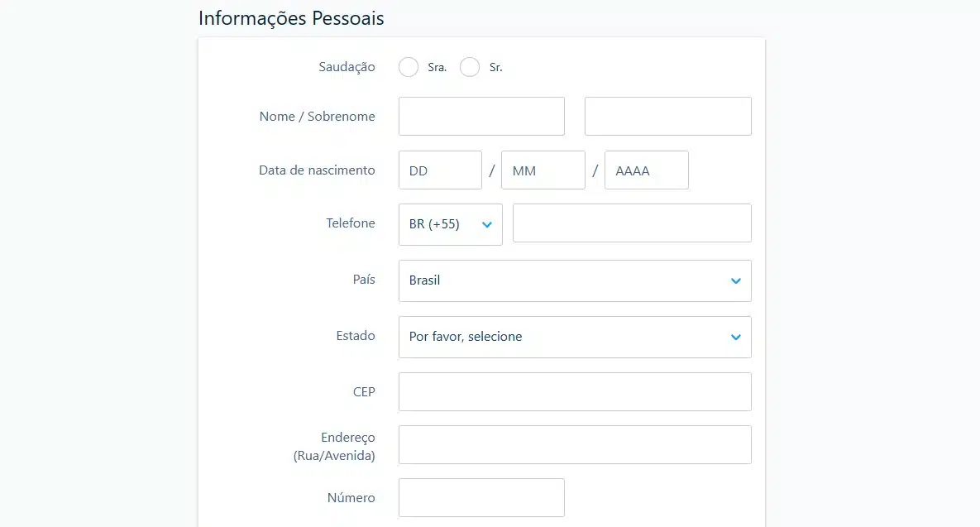
Task: Click the first name input field
Action: click(481, 117)
